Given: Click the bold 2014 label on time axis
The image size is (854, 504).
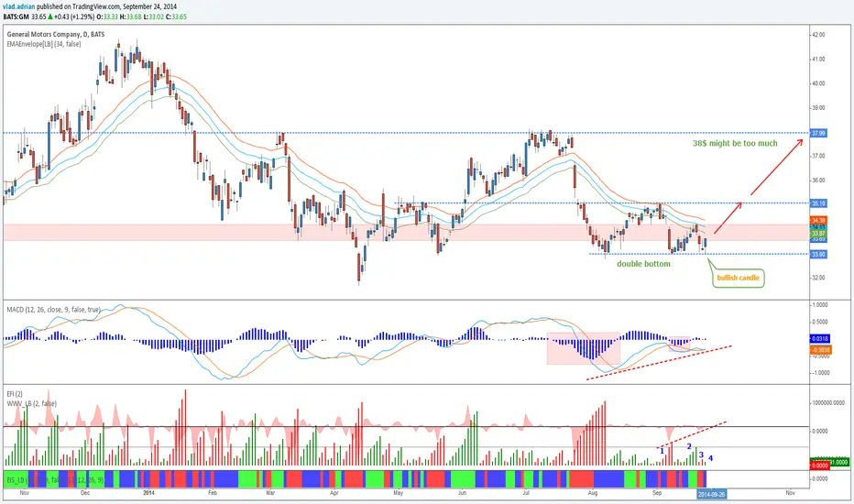Looking at the screenshot, I should 149,493.
